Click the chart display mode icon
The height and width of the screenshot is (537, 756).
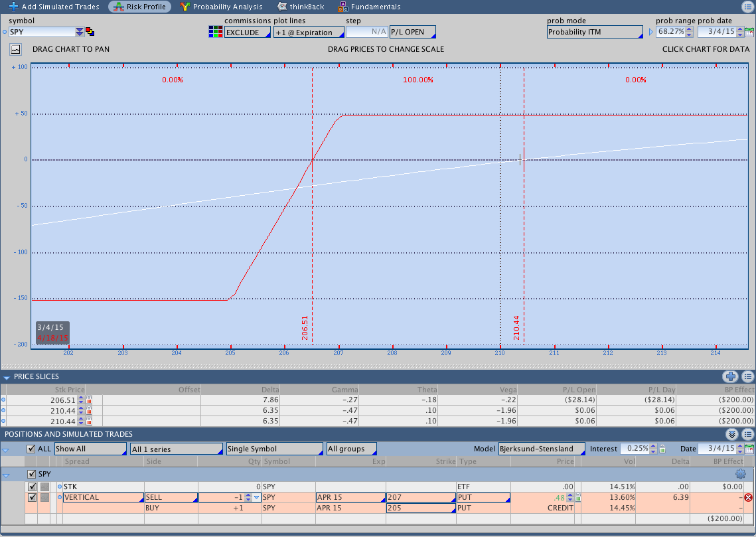point(15,49)
